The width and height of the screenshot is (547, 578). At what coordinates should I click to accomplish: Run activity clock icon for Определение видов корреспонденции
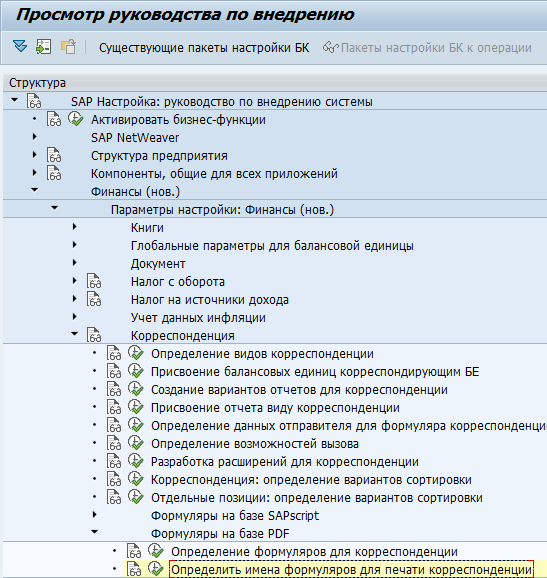point(135,353)
